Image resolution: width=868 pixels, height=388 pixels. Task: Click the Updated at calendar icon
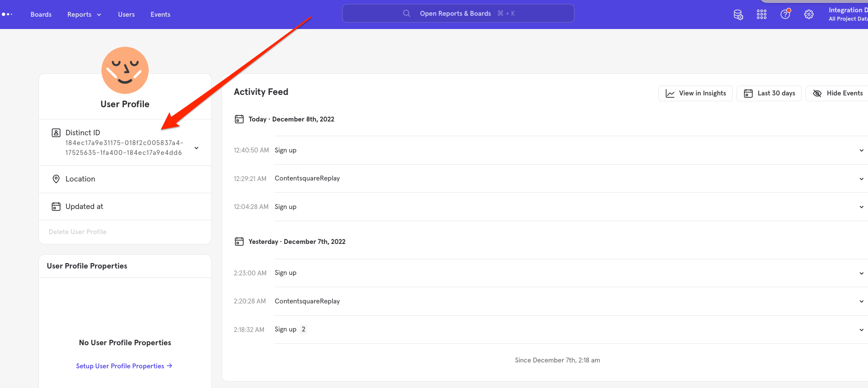[x=56, y=207]
